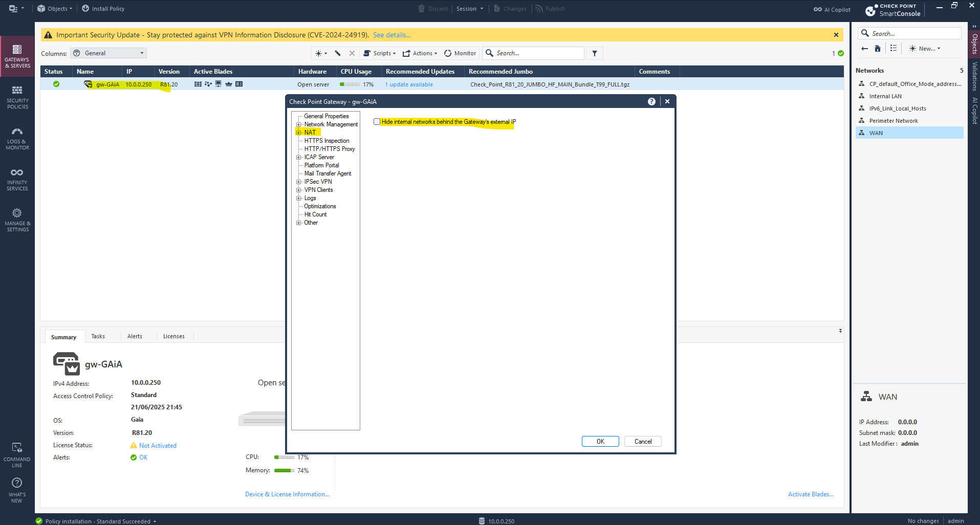This screenshot has height=525, width=980.
Task: Click the CPU usage bar in gateway row
Action: 350,84
